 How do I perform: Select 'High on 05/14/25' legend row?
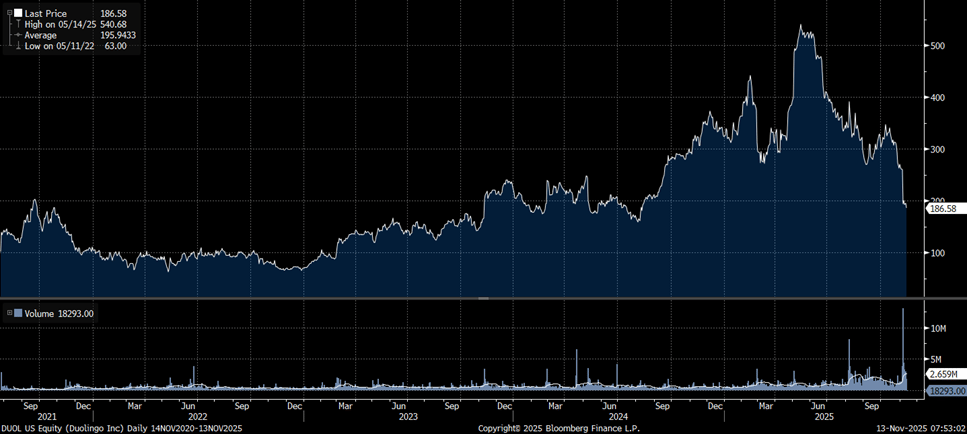(x=60, y=24)
